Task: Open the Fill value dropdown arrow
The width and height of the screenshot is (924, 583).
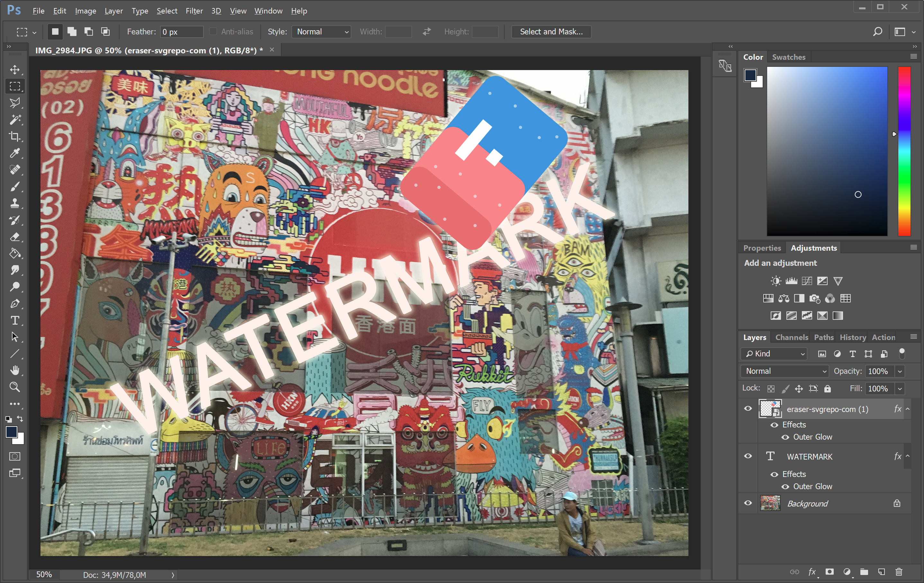Action: (900, 389)
